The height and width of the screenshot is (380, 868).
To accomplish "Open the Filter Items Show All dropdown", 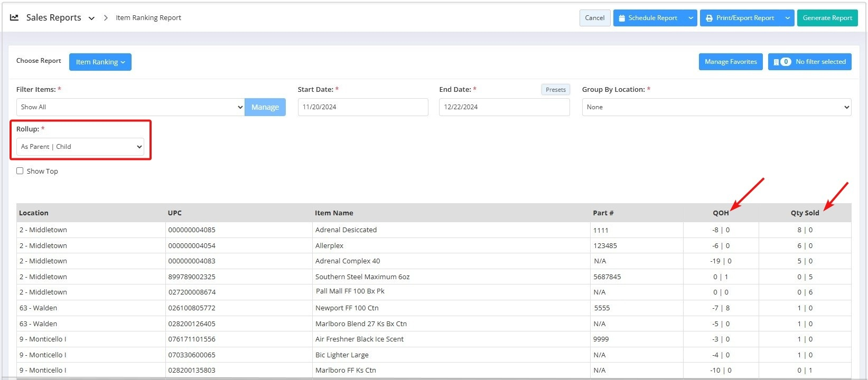I will coord(130,107).
